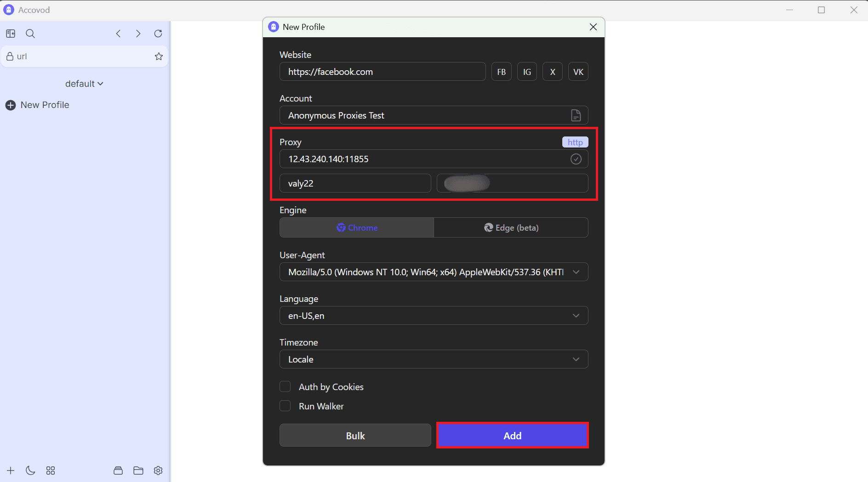Open settings via the gear icon

(158, 470)
